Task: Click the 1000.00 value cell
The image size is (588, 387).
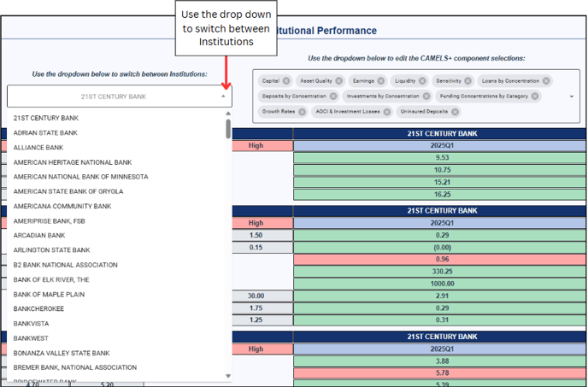Action: (x=439, y=284)
